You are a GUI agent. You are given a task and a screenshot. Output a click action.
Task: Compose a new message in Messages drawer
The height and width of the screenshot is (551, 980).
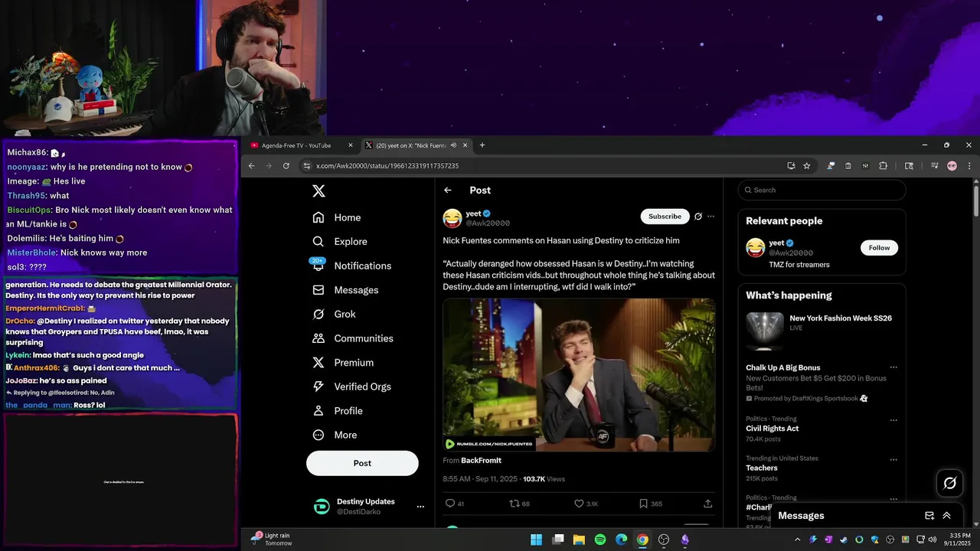point(929,516)
